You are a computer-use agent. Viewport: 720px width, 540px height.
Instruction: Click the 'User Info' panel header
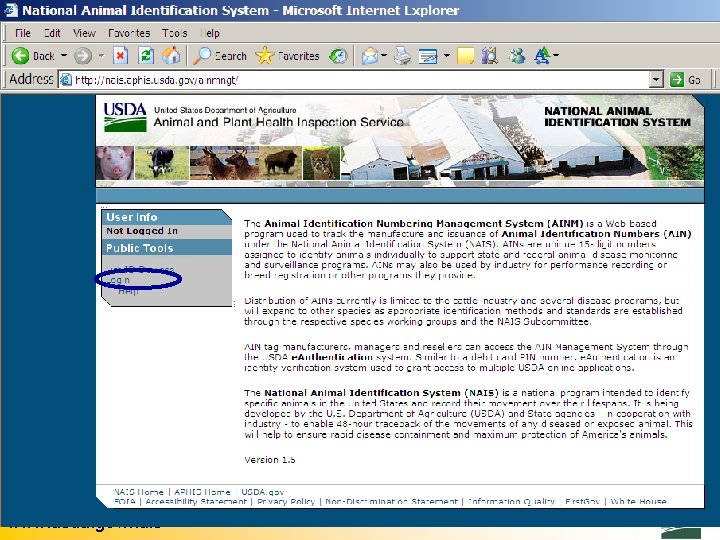[132, 217]
